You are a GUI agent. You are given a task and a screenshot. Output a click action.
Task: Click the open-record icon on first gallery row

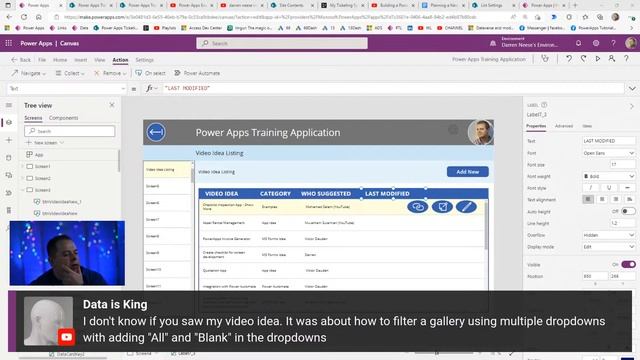click(442, 207)
